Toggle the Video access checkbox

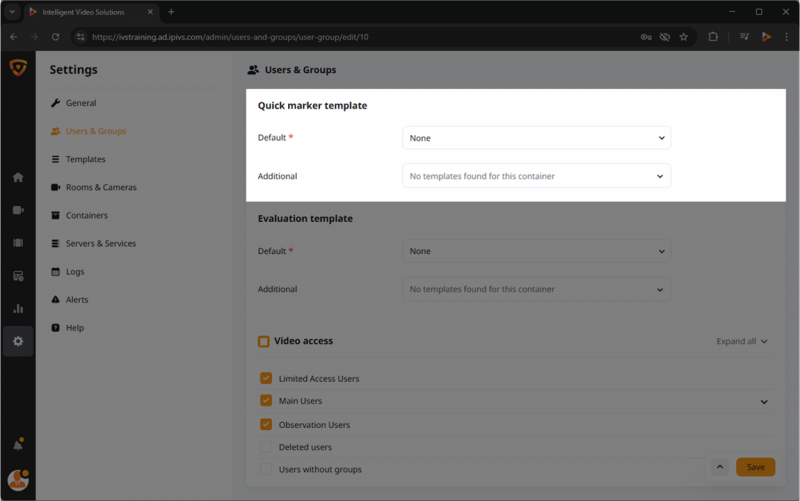264,341
